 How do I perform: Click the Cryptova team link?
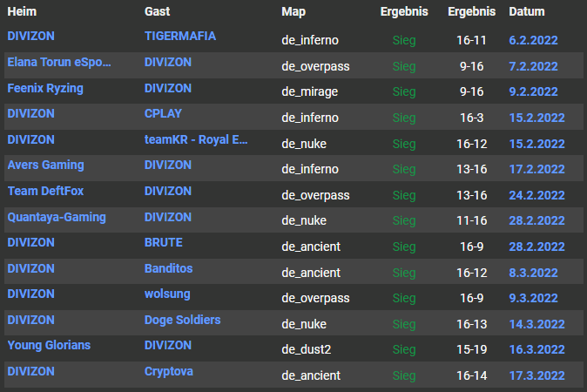pos(169,371)
